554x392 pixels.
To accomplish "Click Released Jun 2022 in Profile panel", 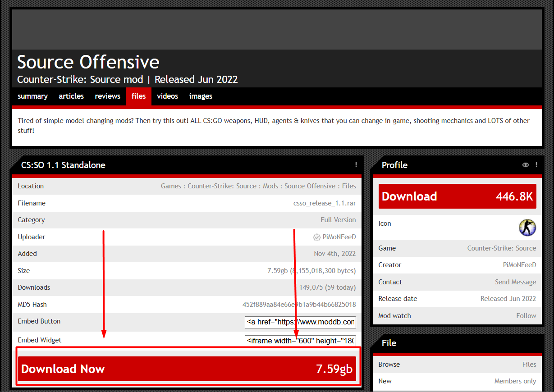I will pyautogui.click(x=508, y=299).
